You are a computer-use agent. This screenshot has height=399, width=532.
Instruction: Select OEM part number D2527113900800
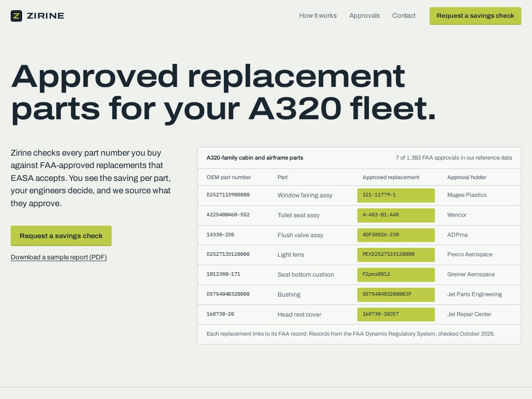(228, 195)
